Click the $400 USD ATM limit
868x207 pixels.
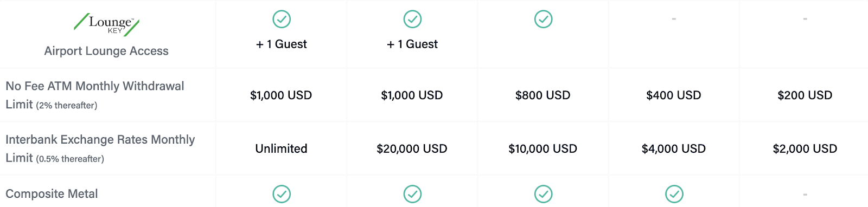[674, 95]
